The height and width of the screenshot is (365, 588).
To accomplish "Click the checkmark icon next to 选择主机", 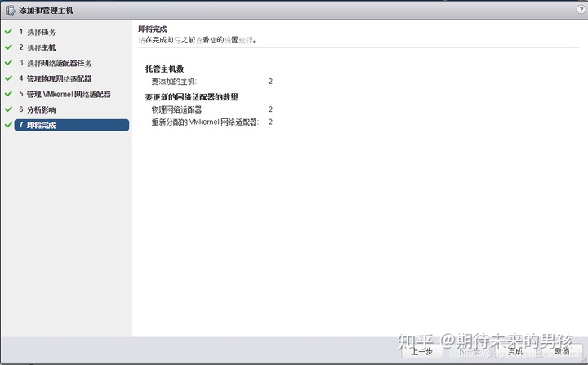I will (x=8, y=47).
